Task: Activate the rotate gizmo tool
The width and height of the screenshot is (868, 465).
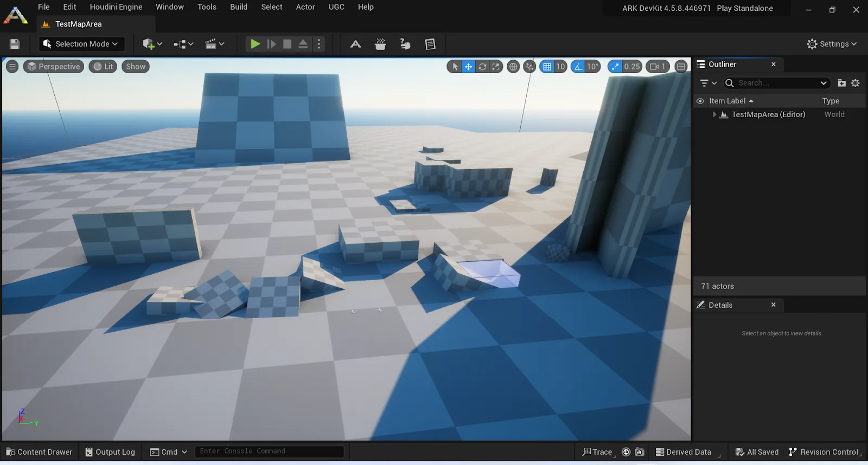Action: 482,67
